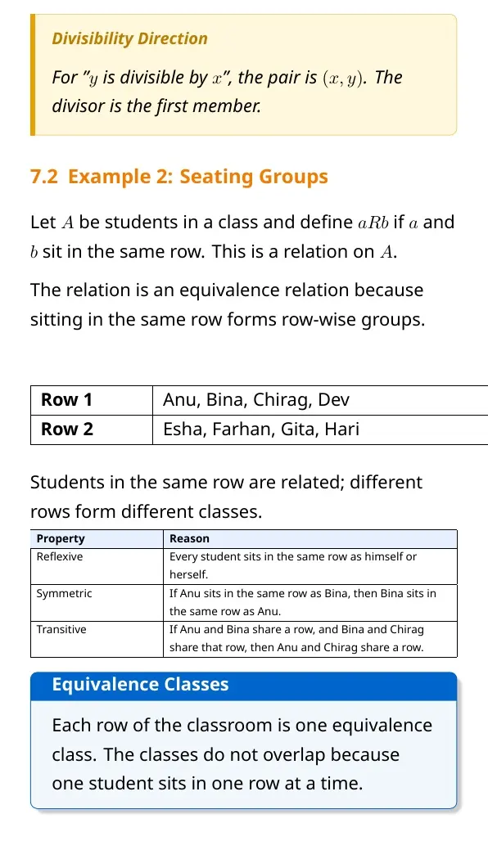Click the paragraph starting 'Let A be students'

click(242, 237)
